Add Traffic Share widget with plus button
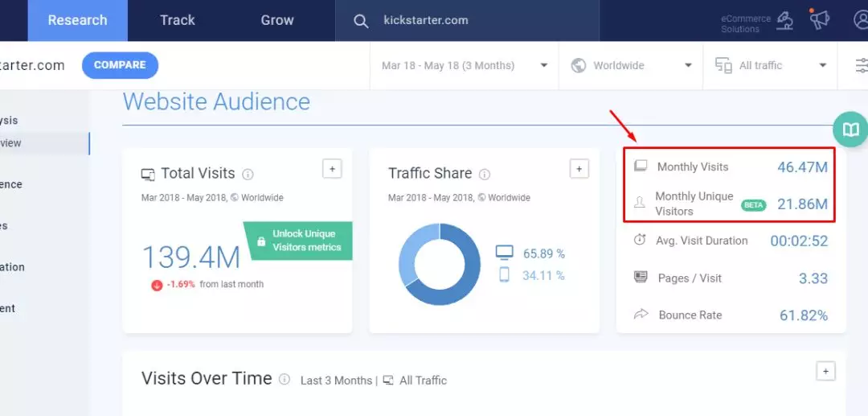Image resolution: width=868 pixels, height=416 pixels. pyautogui.click(x=579, y=169)
